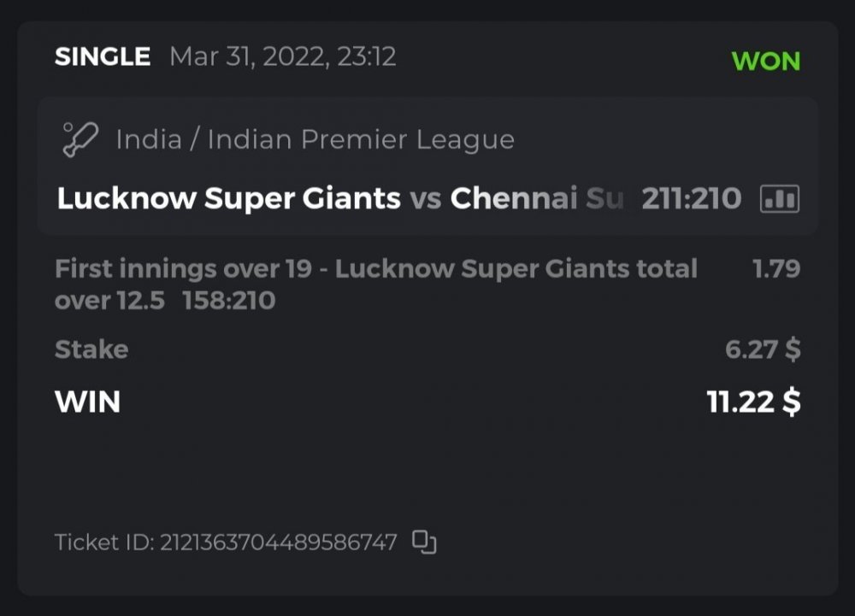This screenshot has height=616, width=855.
Task: Copy the ticket ID with copy icon
Action: point(424,542)
